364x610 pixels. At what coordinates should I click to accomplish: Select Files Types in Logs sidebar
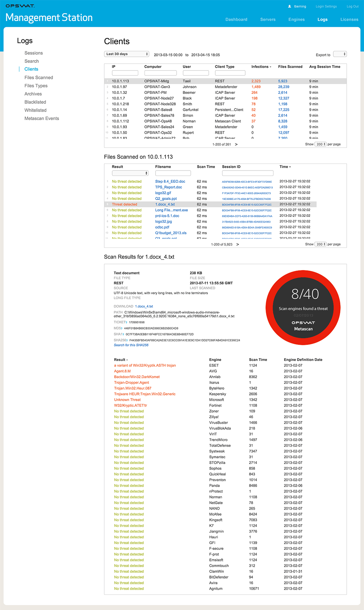coord(36,86)
